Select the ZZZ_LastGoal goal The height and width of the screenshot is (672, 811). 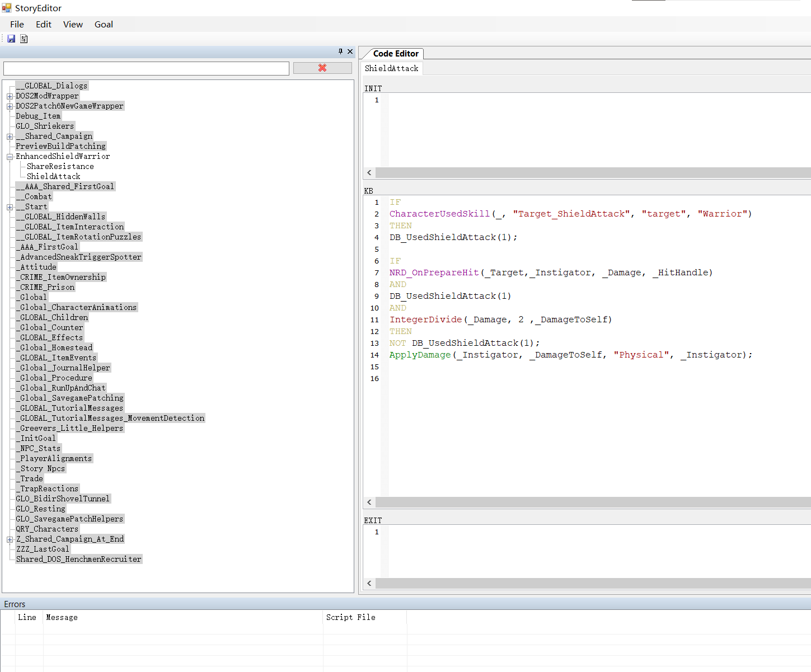[43, 549]
